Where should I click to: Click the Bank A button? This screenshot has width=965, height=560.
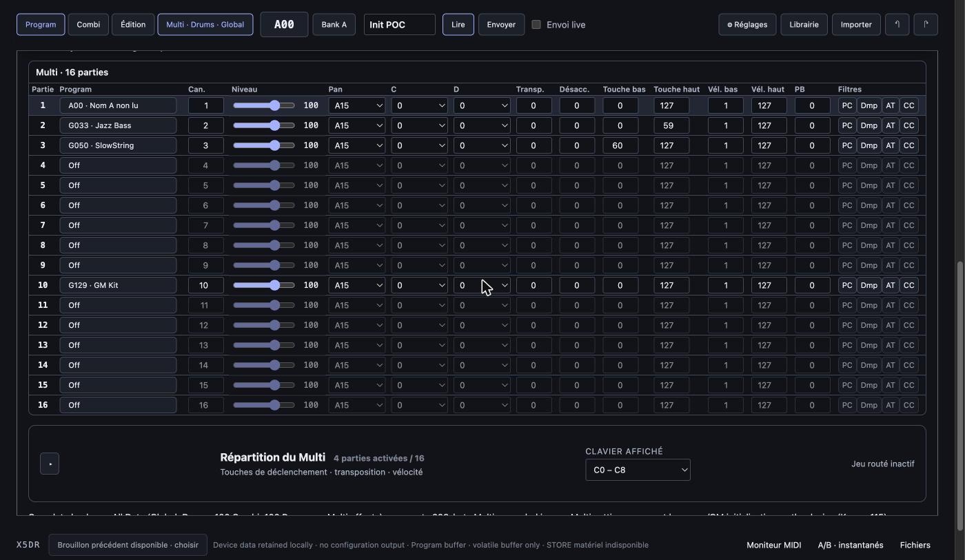pyautogui.click(x=334, y=25)
